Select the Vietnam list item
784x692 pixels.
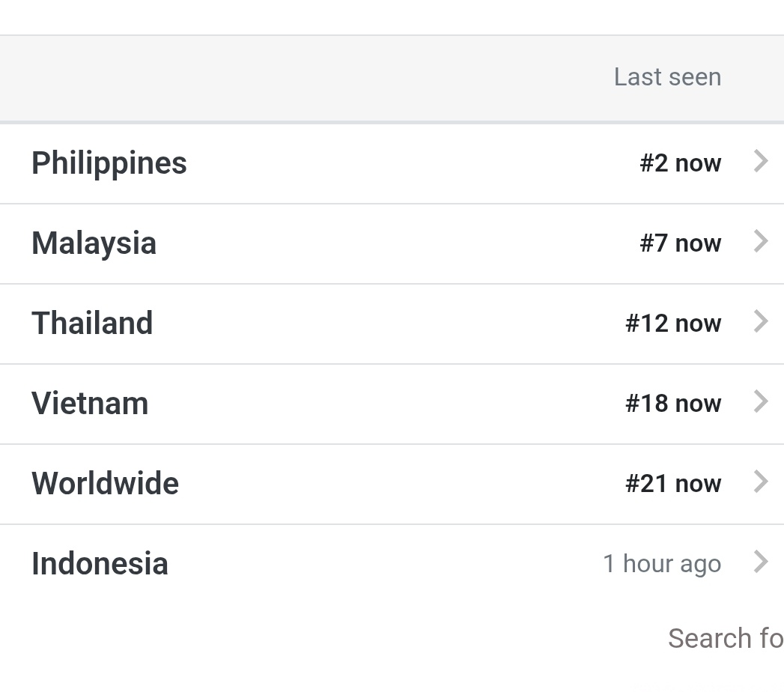90,404
